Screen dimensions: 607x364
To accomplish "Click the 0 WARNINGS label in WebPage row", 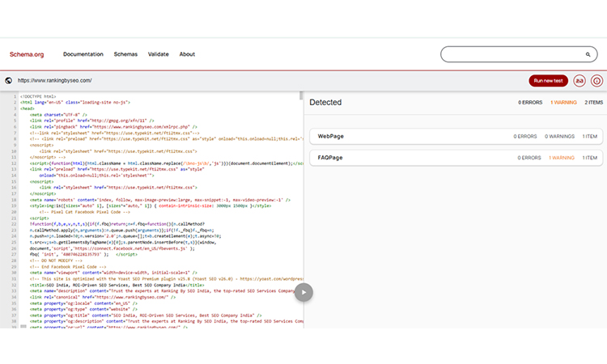I will (x=559, y=137).
